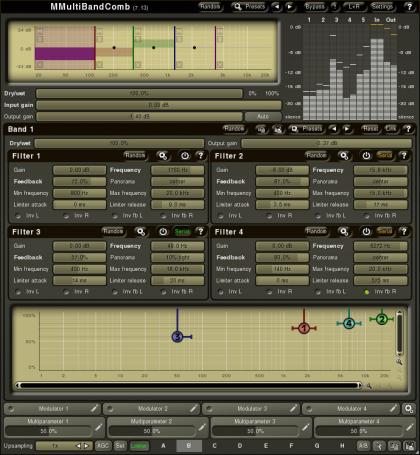
Task: Copy Band 1 settings icon
Action: (x=262, y=129)
